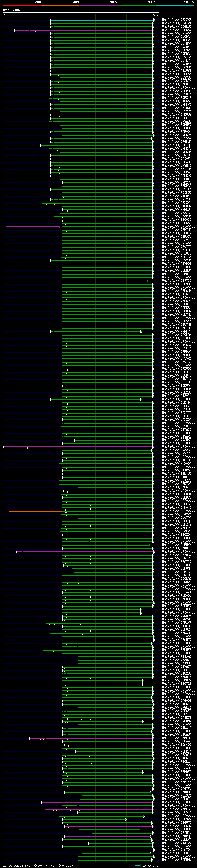197x868 pixels.
Task: Open hit UniRef100_Q8AVR1
Action: point(177,515)
